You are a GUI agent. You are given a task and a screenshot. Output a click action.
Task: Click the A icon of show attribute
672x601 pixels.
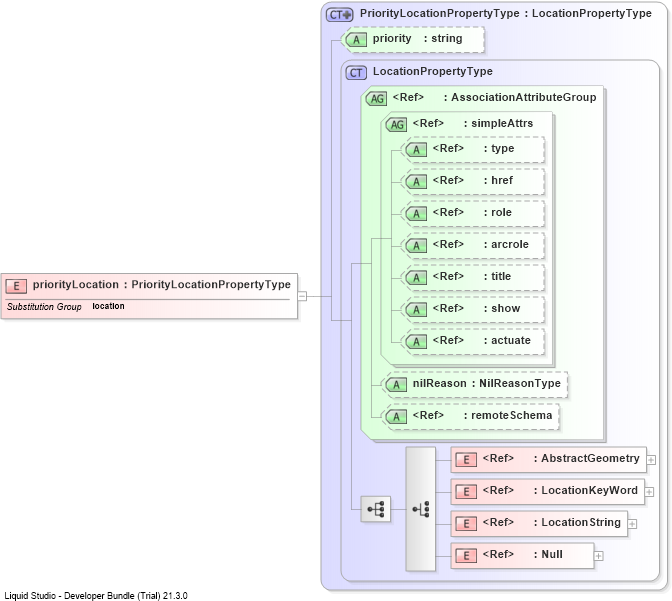click(416, 310)
